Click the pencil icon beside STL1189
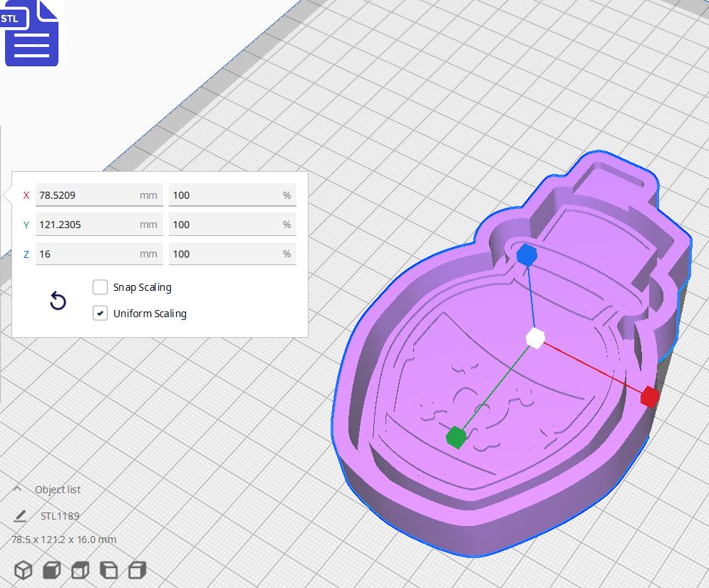Screen dimensions: 709x588 click(x=20, y=515)
